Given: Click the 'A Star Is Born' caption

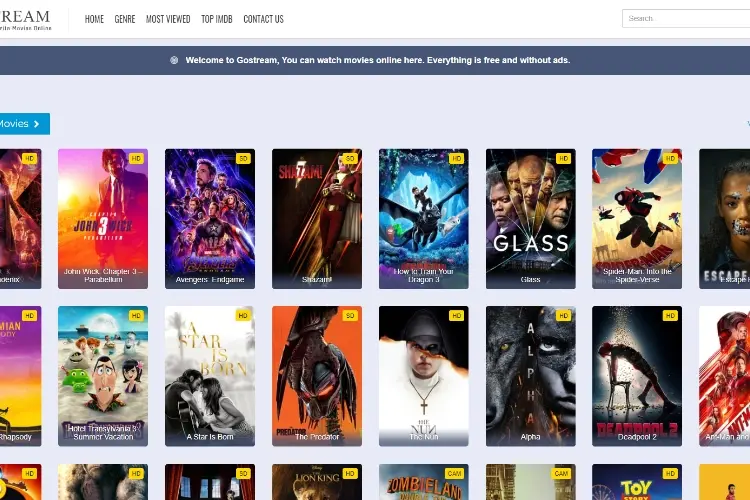Looking at the screenshot, I should [x=210, y=437].
